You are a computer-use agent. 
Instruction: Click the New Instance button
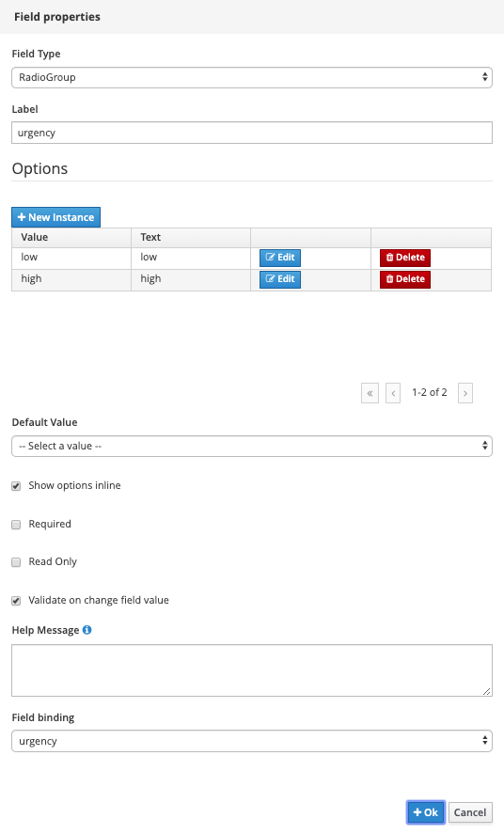55,217
